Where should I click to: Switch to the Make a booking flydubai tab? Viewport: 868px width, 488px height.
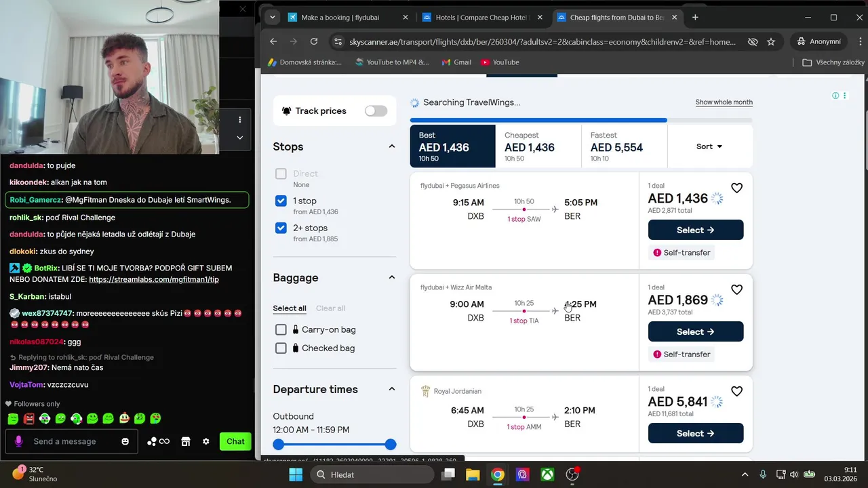[x=339, y=18]
